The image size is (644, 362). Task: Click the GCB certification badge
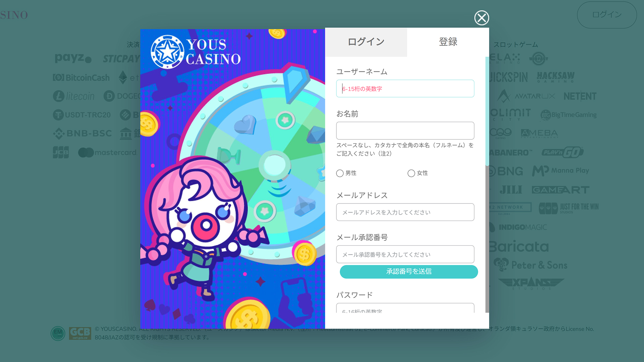click(x=80, y=333)
